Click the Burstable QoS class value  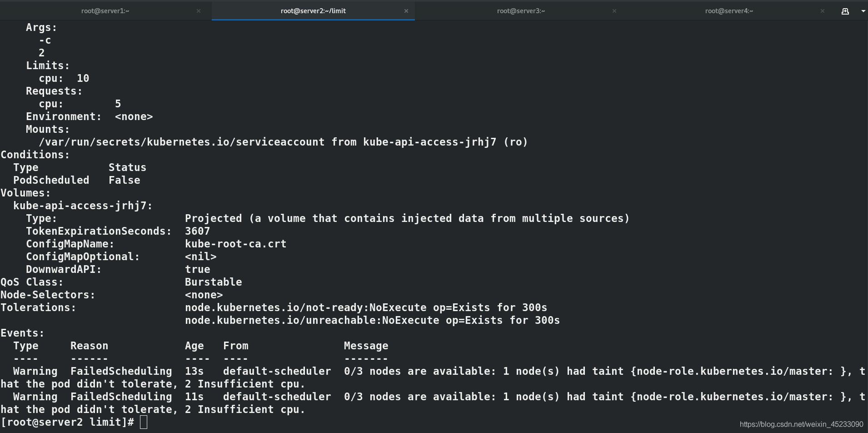pos(213,282)
